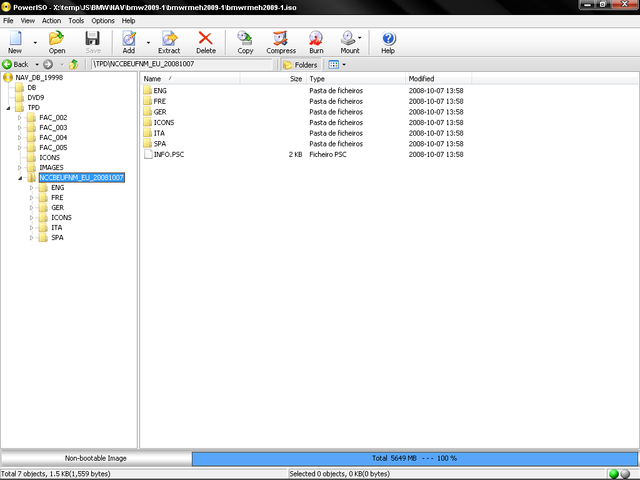Open the New button dropdown arrow
Image resolution: width=640 pixels, height=480 pixels.
coord(35,42)
